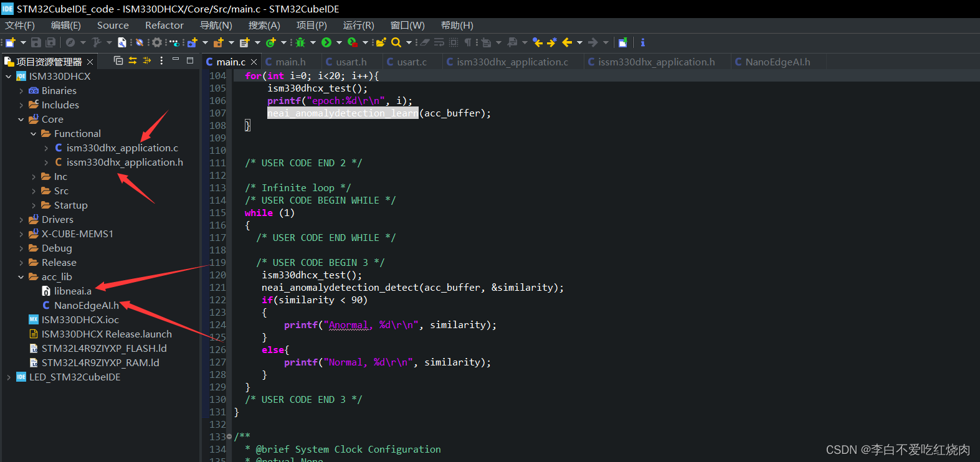980x462 pixels.
Task: Select the Startup folder
Action: (x=70, y=205)
